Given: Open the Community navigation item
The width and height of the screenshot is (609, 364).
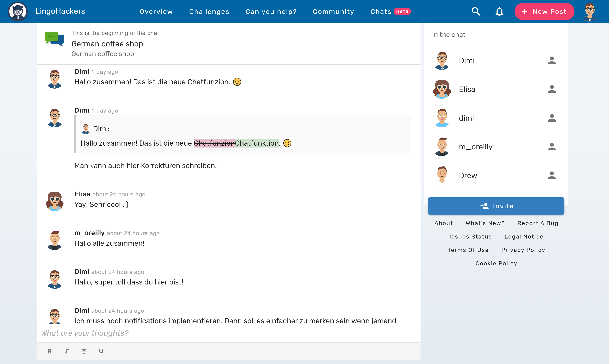Looking at the screenshot, I should (x=333, y=11).
